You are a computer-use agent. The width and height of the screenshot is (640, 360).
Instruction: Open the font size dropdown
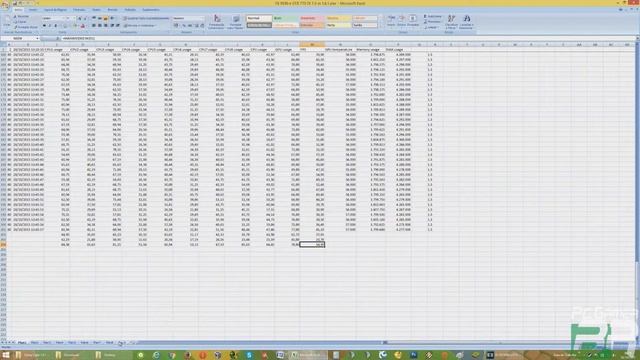click(74, 18)
